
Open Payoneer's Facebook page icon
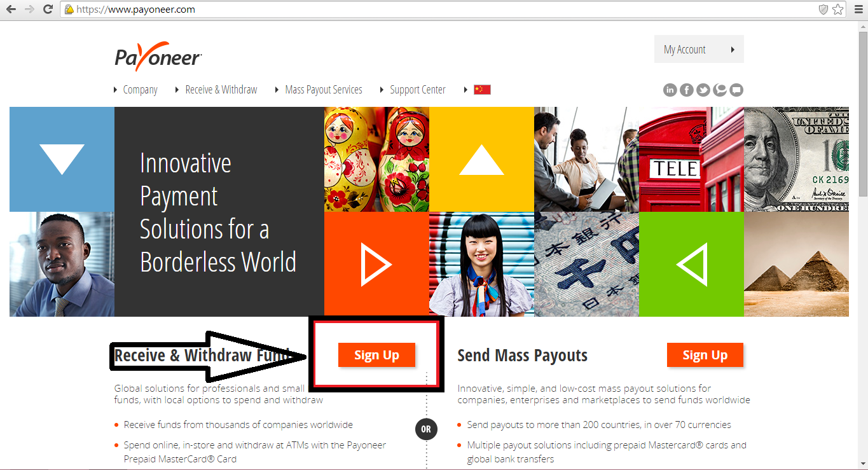[x=687, y=90]
